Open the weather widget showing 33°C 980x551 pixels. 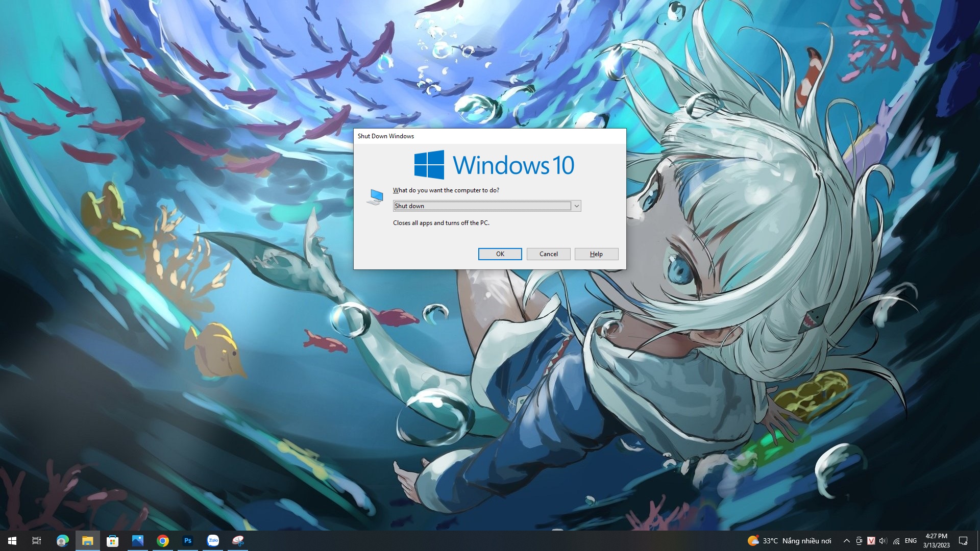pos(789,541)
